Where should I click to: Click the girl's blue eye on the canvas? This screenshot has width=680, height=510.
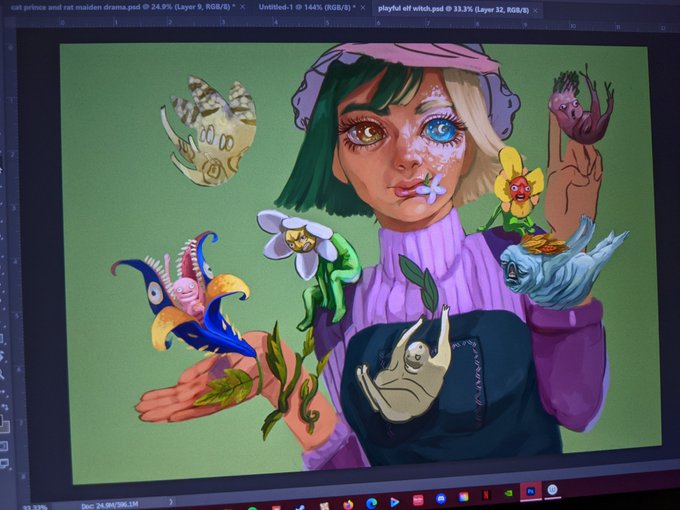pos(441,130)
